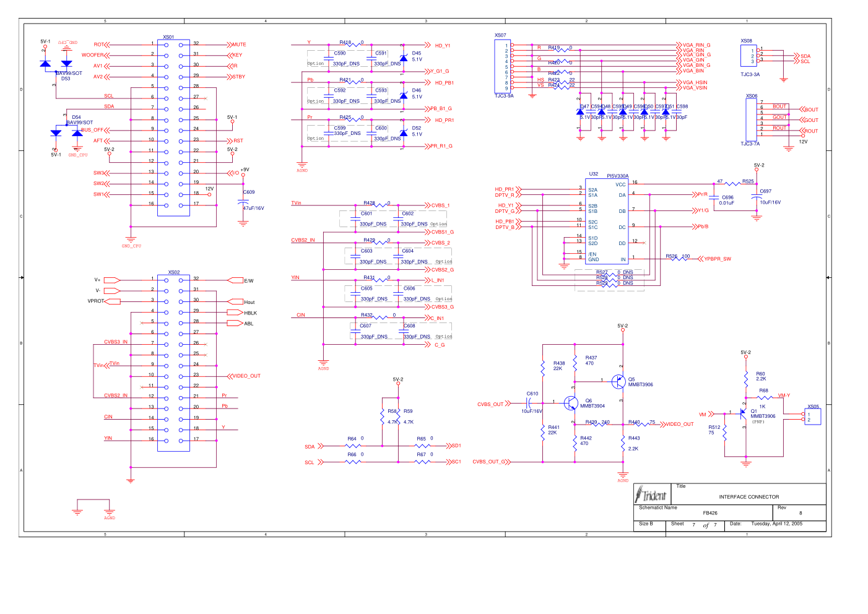Select the XS05 connector label
Image resolution: width=868 pixels, height=614 pixels.
tap(813, 407)
